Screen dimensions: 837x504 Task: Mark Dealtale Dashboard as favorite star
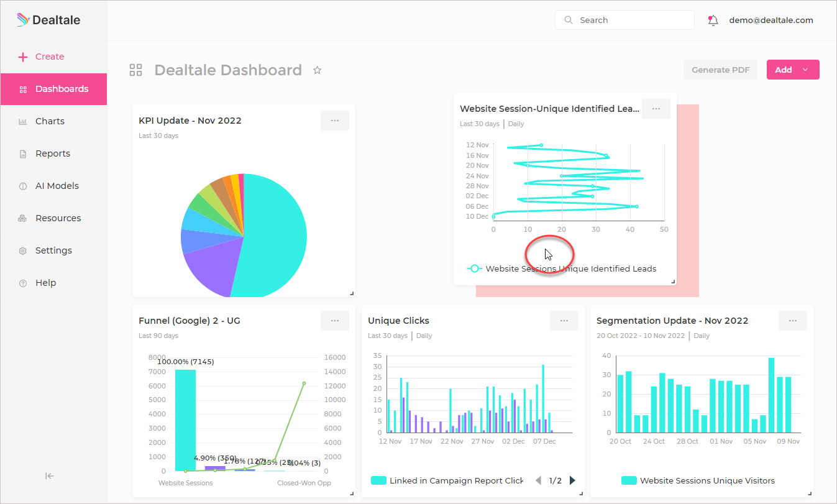[317, 70]
